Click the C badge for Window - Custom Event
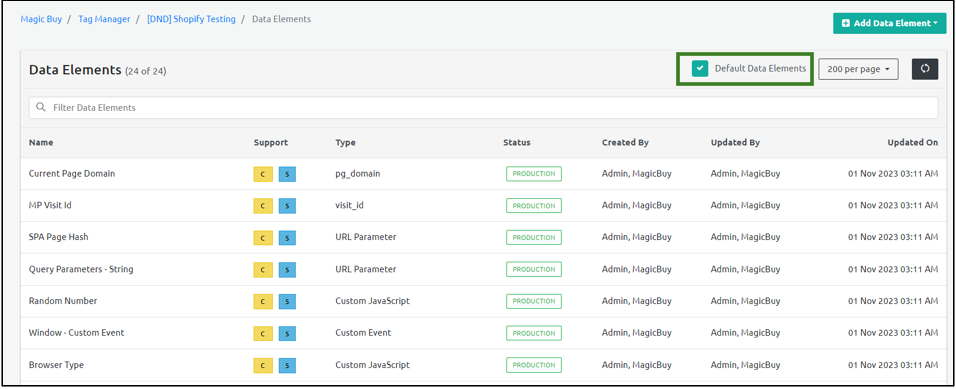This screenshot has height=389, width=956. pyautogui.click(x=262, y=333)
